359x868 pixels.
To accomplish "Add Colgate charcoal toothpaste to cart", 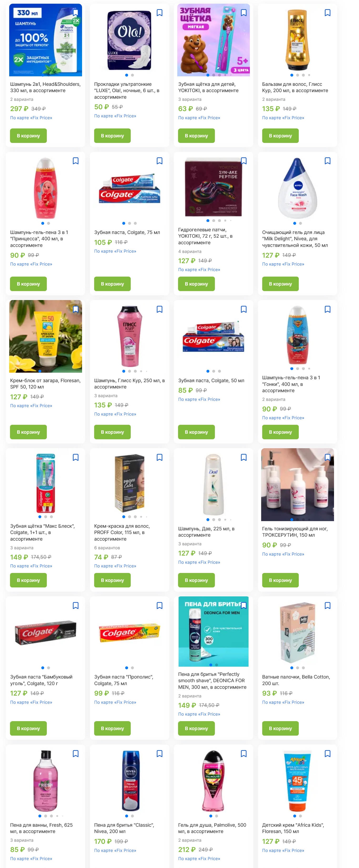I will [x=28, y=728].
